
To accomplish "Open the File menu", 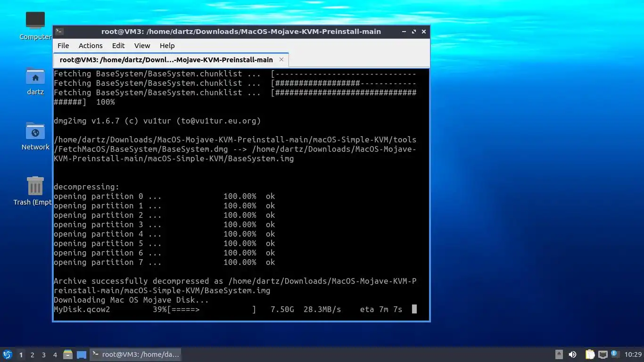I will pos(63,46).
